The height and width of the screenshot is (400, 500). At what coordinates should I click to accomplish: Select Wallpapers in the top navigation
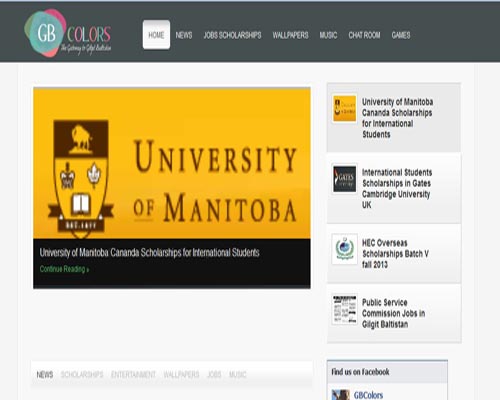point(290,35)
